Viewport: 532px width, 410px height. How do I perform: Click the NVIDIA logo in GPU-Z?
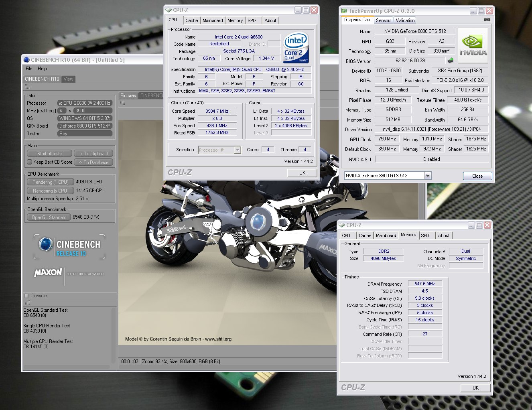pos(473,45)
